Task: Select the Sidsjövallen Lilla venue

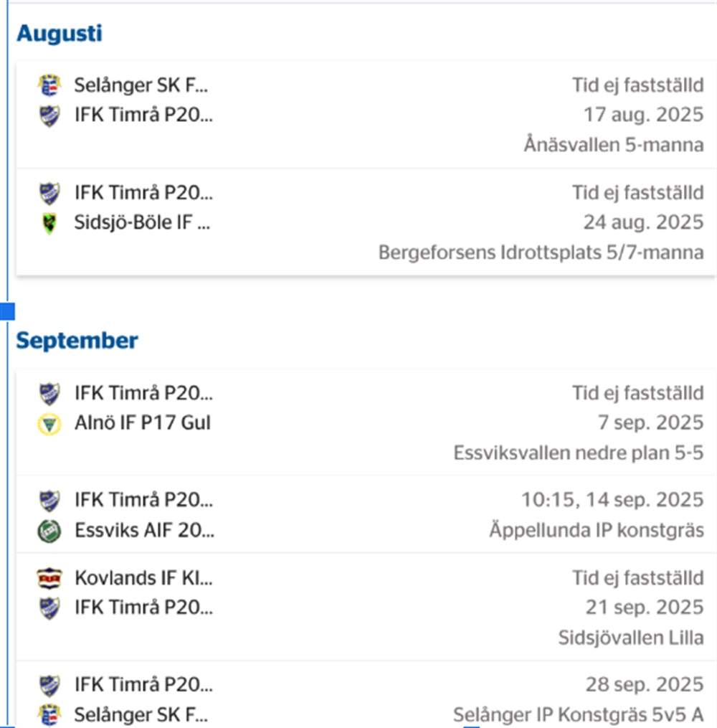Action: (x=630, y=637)
